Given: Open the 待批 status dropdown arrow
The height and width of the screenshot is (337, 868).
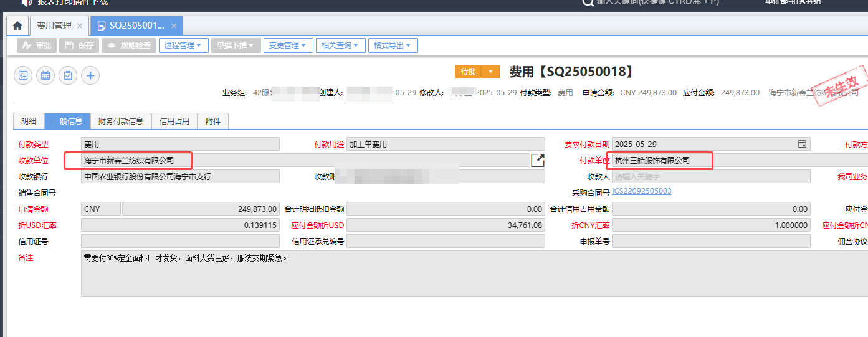Looking at the screenshot, I should pyautogui.click(x=490, y=72).
